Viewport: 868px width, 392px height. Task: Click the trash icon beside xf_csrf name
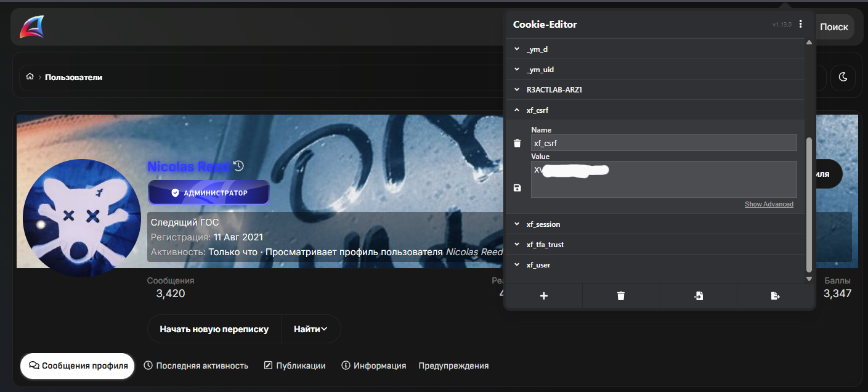(517, 144)
